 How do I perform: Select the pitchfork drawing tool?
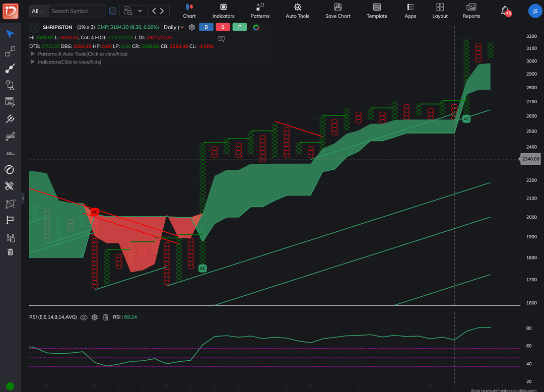click(x=10, y=119)
